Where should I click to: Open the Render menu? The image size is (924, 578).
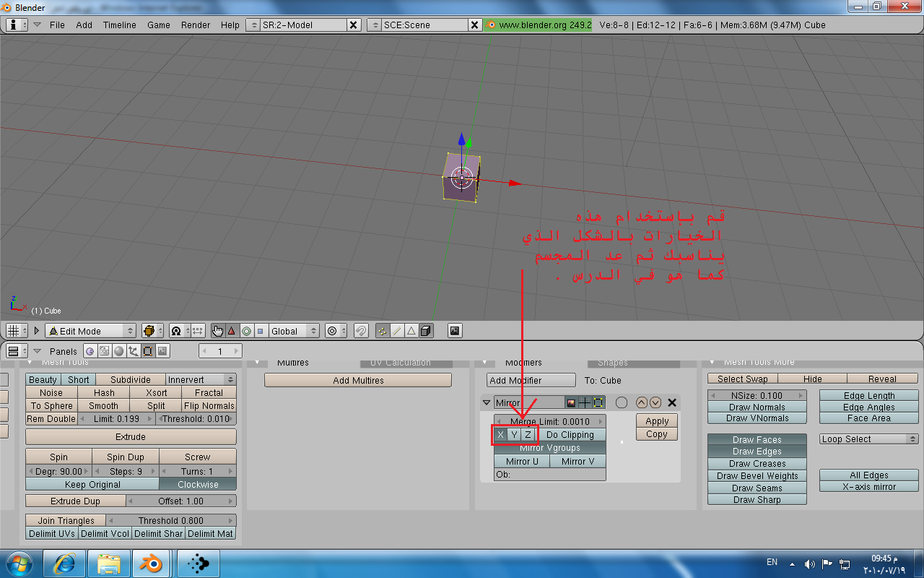[196, 25]
